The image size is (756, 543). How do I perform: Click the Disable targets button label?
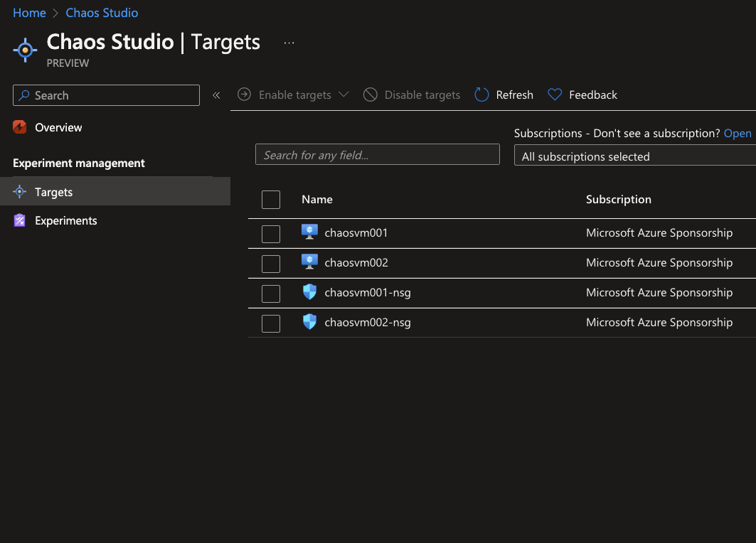[422, 95]
